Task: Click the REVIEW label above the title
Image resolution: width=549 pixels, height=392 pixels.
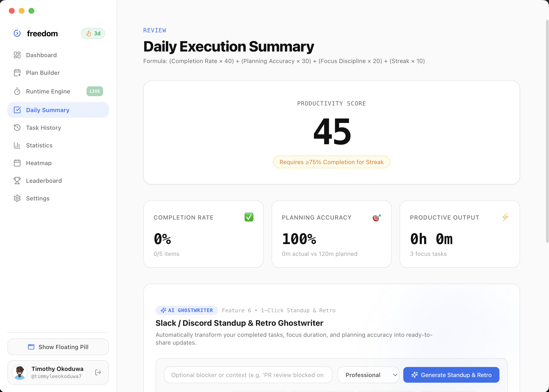Action: click(x=155, y=30)
